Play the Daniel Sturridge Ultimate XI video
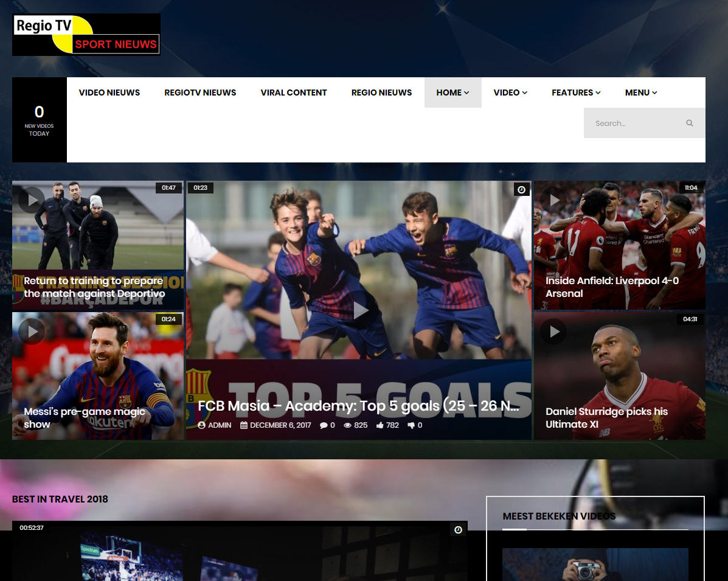728x581 pixels. tap(553, 331)
